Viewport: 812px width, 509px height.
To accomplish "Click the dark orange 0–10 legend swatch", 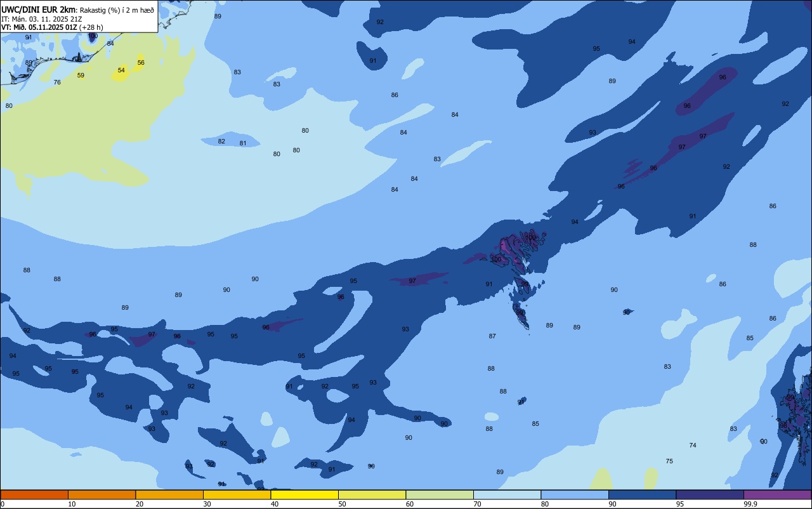I will tap(34, 494).
